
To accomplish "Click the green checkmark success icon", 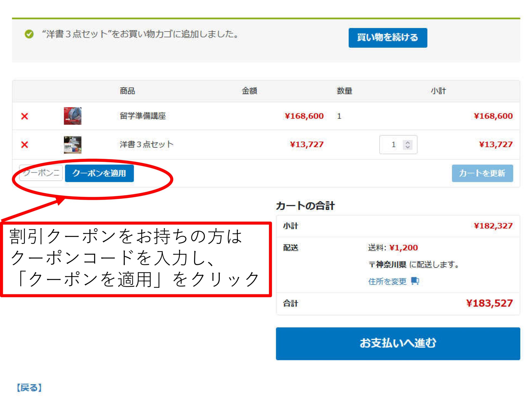I will (29, 34).
